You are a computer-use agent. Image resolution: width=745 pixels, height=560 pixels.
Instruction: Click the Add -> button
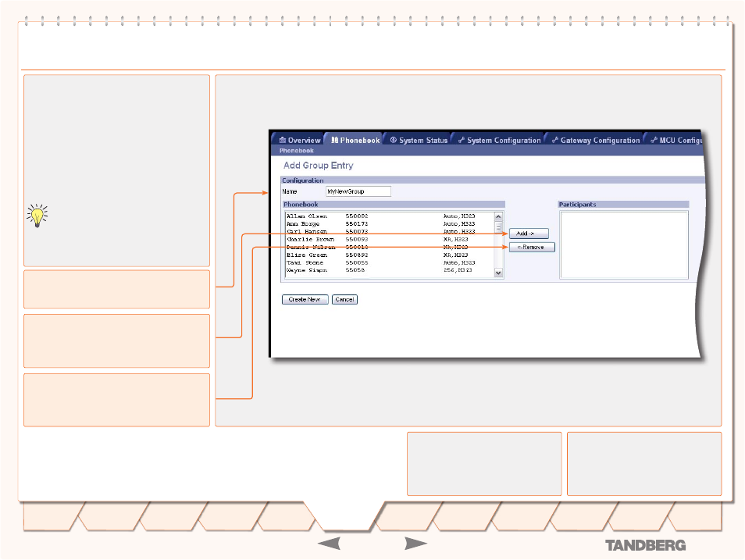[x=529, y=234]
